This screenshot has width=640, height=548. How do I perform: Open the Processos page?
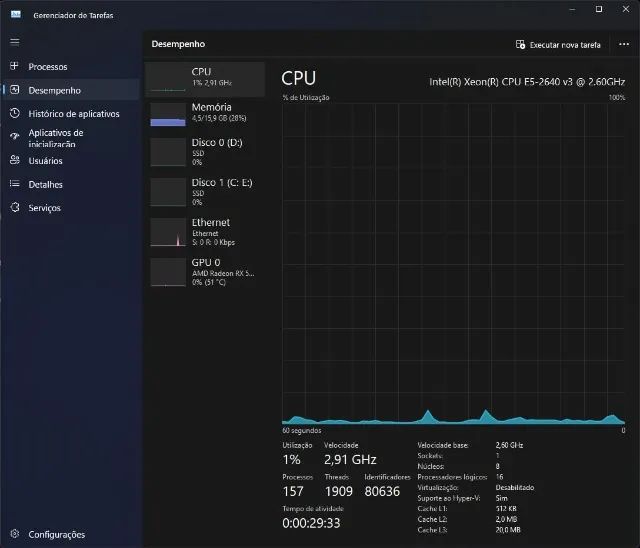[x=72, y=67]
